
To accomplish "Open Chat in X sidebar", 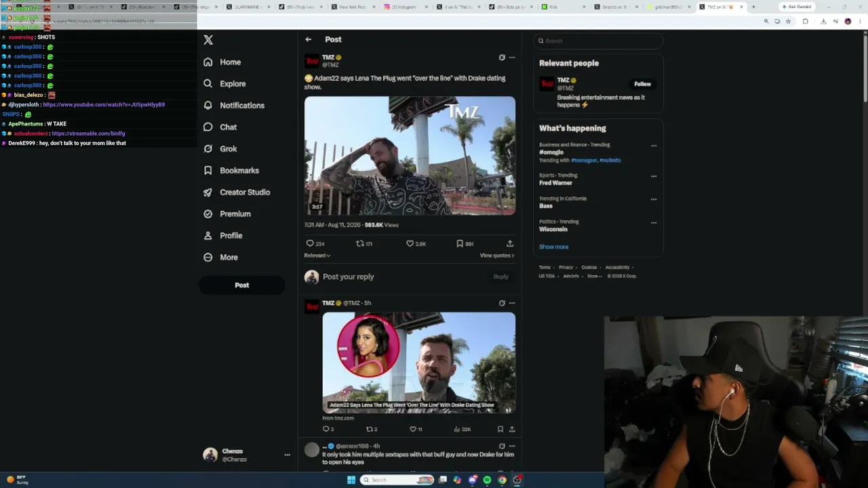I will (220, 127).
